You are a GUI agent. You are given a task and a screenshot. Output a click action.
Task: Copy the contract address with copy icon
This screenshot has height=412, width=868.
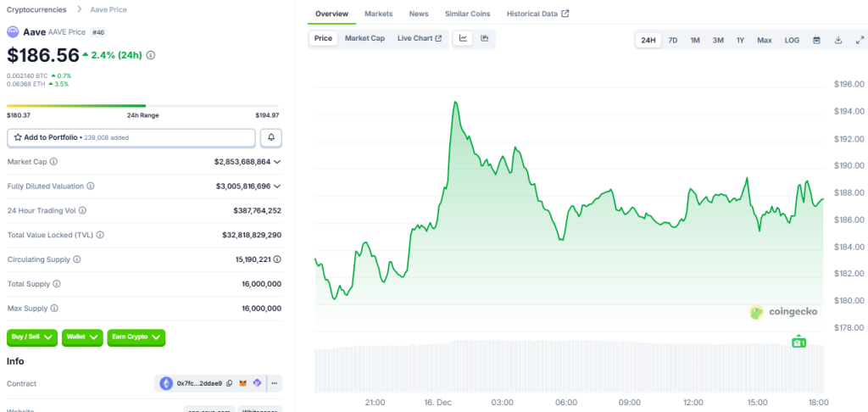(229, 384)
